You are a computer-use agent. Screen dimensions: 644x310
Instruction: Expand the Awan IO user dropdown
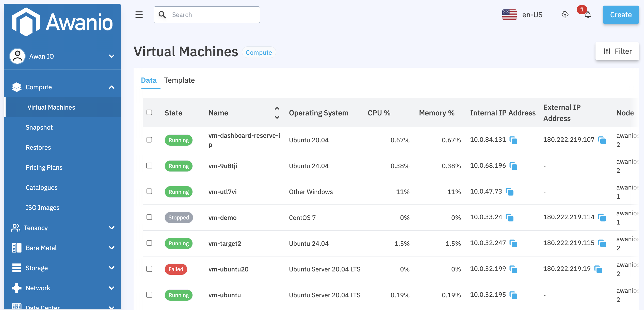click(111, 56)
